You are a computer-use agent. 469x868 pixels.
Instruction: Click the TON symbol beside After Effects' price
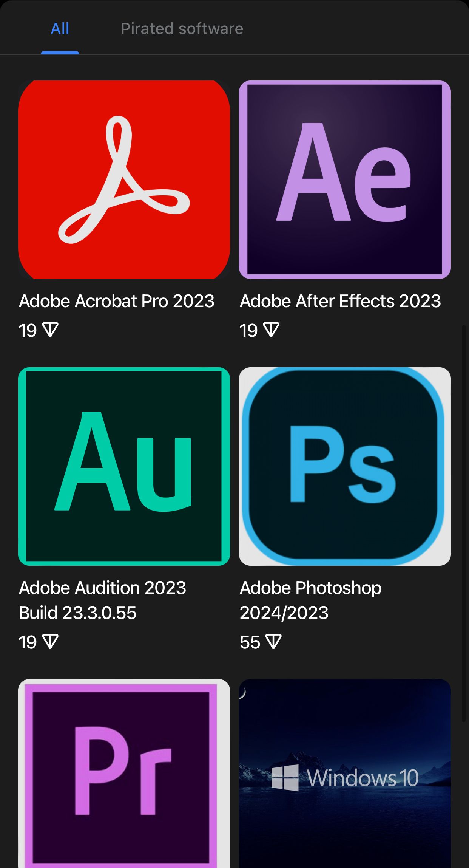(272, 330)
